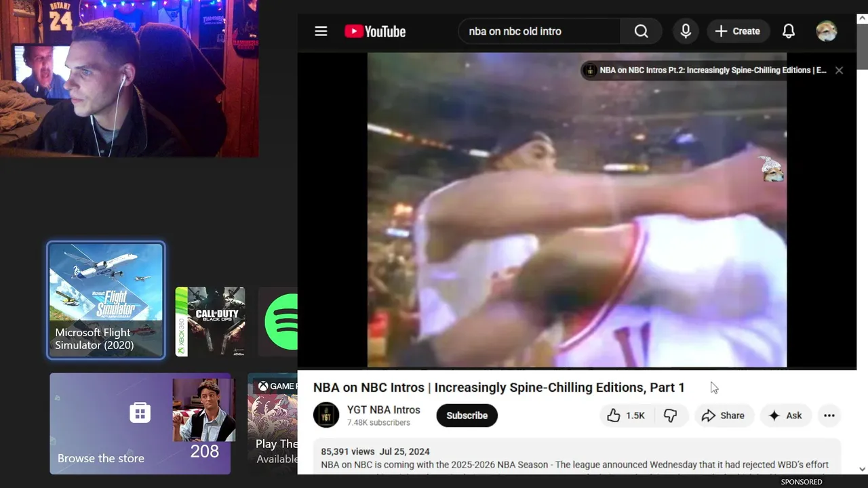The width and height of the screenshot is (868, 488).
Task: Dislike the video
Action: pos(670,415)
